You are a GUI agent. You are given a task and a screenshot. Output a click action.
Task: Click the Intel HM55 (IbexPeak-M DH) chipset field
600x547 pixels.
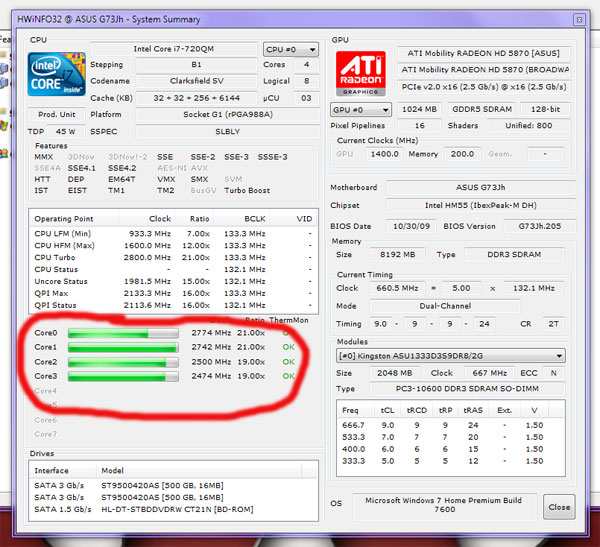(x=481, y=206)
